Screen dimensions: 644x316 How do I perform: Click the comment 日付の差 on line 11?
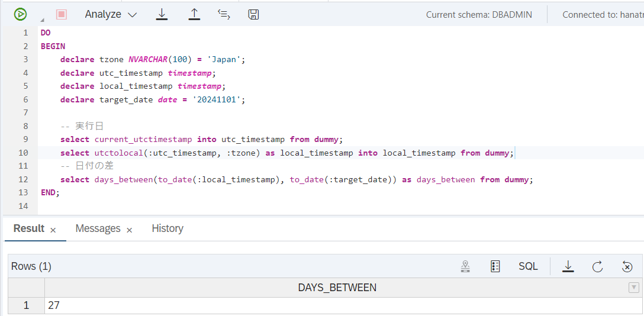click(x=94, y=166)
